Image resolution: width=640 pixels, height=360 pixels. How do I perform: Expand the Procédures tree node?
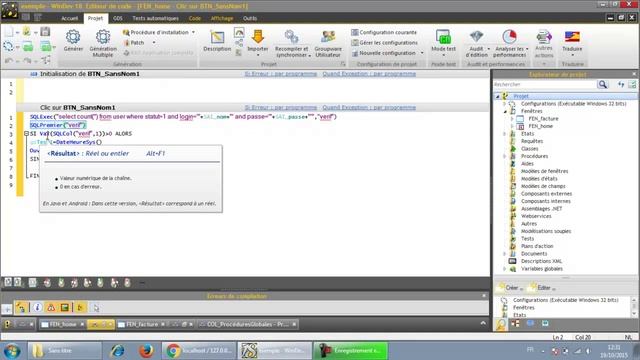pos(505,156)
